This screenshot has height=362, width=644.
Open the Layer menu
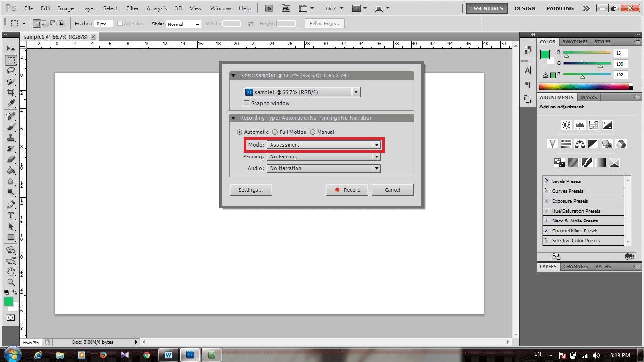pos(89,8)
